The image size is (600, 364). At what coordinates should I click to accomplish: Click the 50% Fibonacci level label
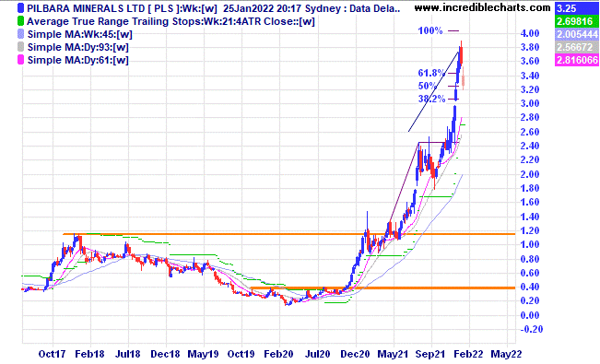[x=427, y=86]
